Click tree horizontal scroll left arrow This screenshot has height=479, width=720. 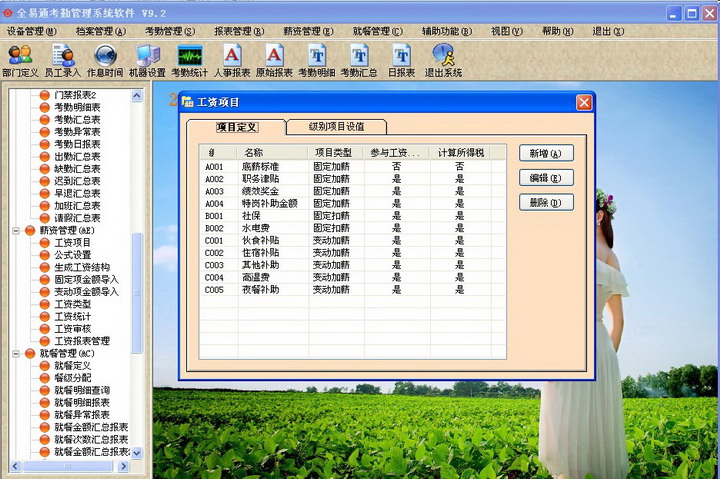(x=15, y=466)
